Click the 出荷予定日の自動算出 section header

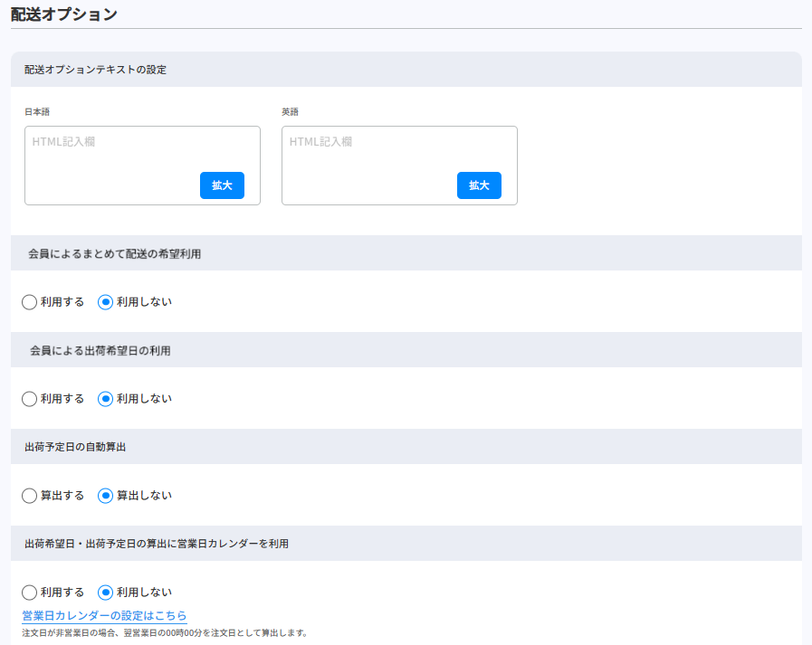81,447
